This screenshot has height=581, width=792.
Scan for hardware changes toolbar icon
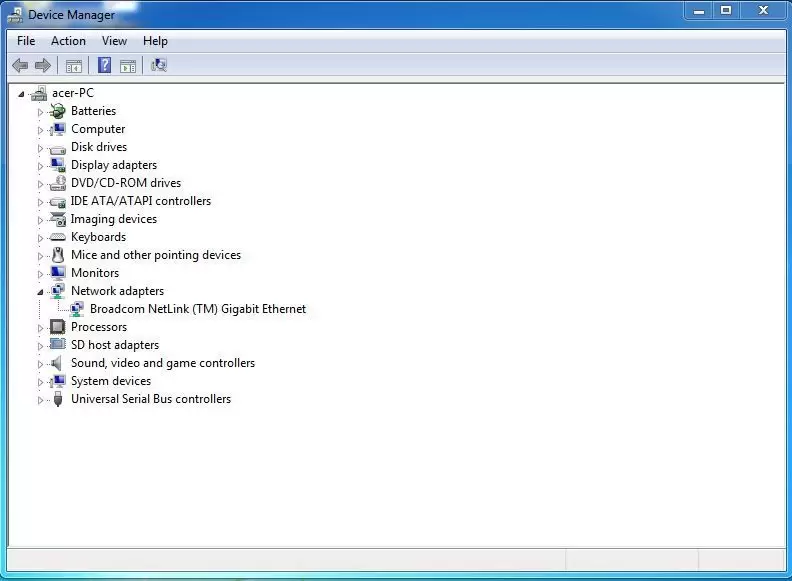coord(159,65)
